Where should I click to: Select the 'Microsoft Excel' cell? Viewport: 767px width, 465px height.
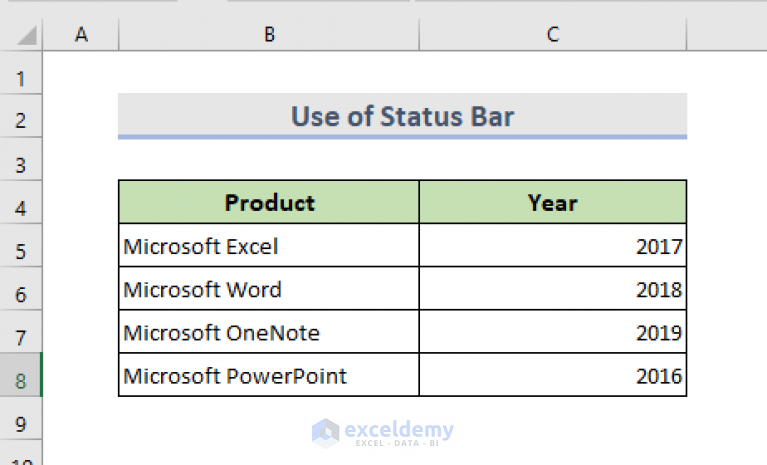(269, 245)
